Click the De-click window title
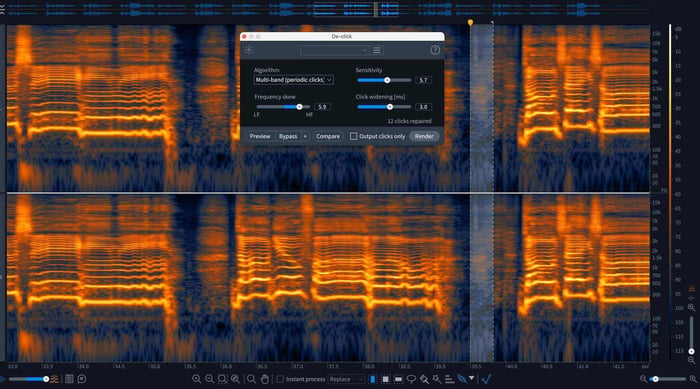The height and width of the screenshot is (389, 700). pyautogui.click(x=342, y=36)
